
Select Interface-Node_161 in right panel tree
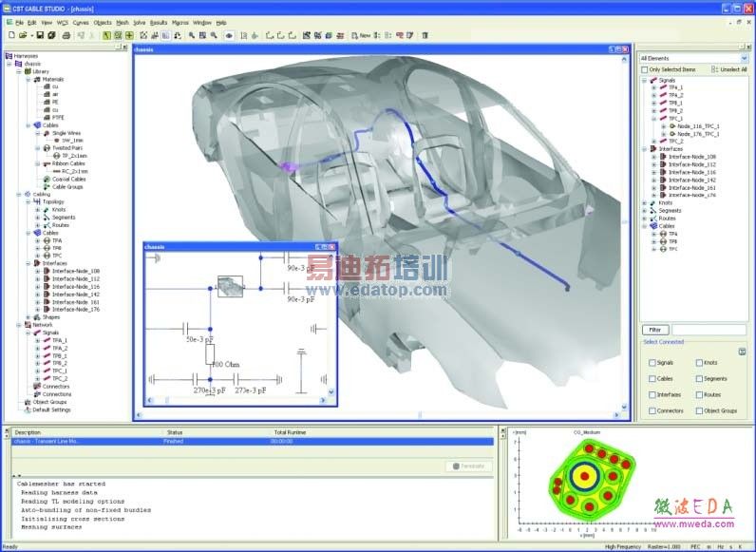pyautogui.click(x=691, y=188)
